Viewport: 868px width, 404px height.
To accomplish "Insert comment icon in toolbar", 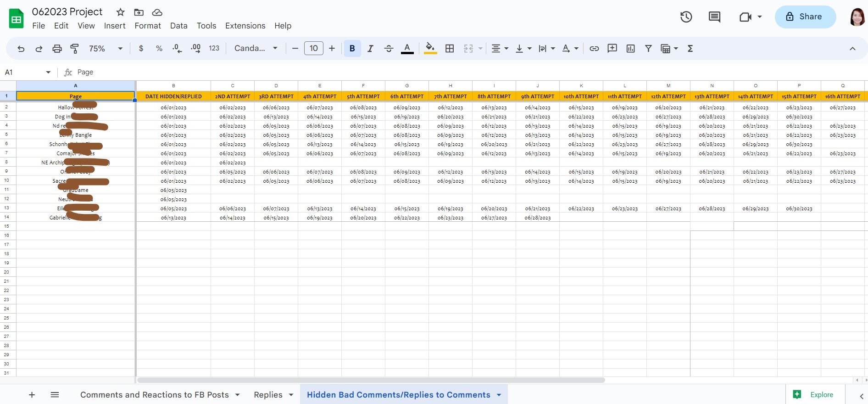I will click(x=612, y=48).
